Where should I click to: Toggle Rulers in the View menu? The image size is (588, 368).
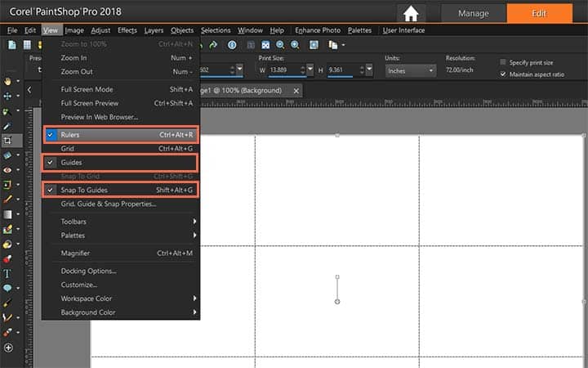121,134
